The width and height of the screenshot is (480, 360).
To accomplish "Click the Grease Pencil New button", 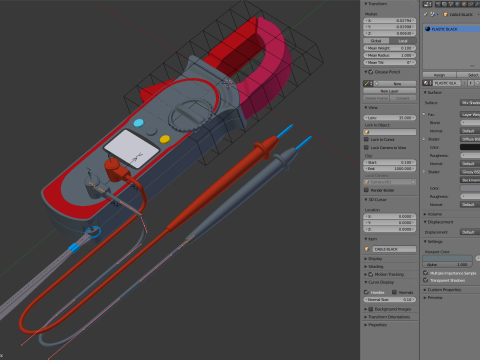I will (x=395, y=84).
